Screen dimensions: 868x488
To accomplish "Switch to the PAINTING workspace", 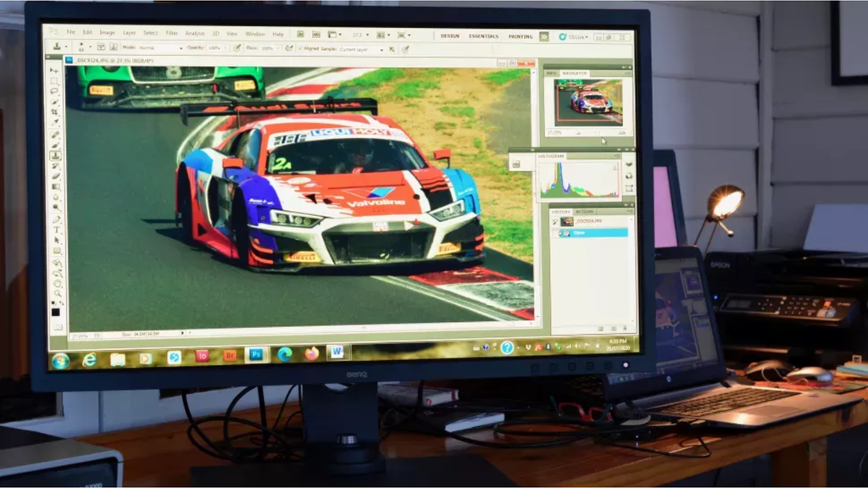I will pyautogui.click(x=520, y=36).
